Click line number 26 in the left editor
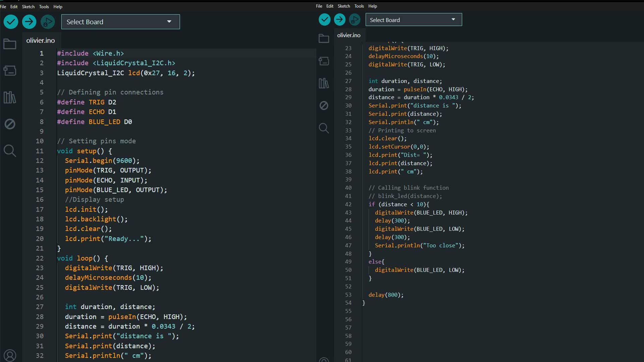644x362 pixels. (40, 297)
